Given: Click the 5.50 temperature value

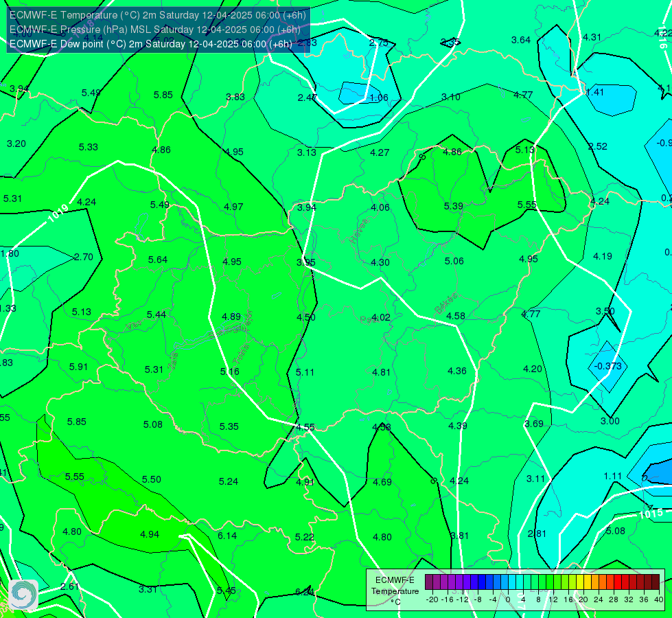Looking at the screenshot, I should 152,479.
